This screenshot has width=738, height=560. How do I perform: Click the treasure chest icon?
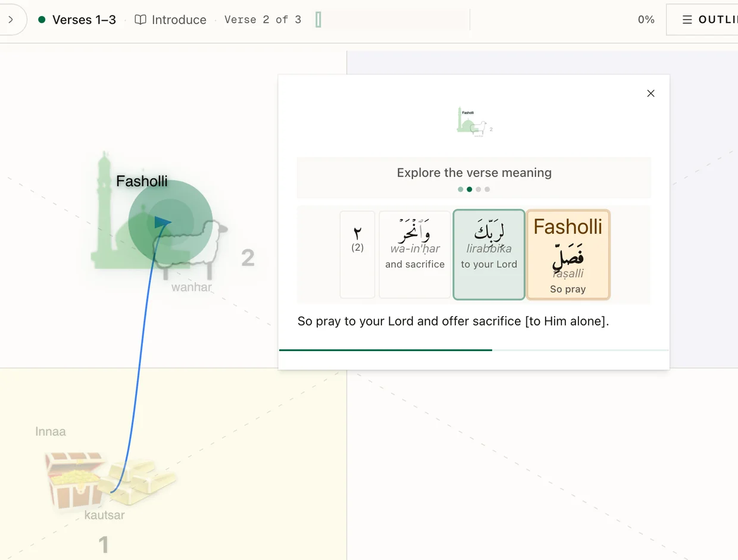tap(74, 481)
